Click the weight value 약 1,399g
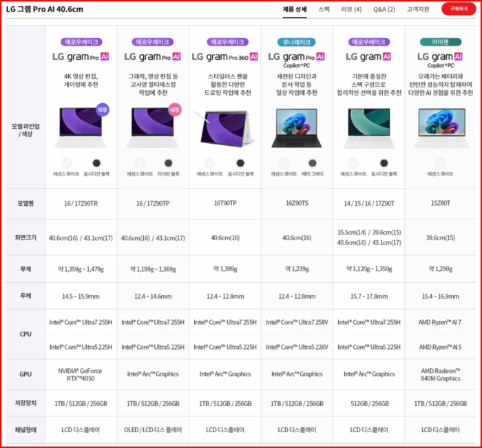The height and width of the screenshot is (448, 482). tap(225, 269)
